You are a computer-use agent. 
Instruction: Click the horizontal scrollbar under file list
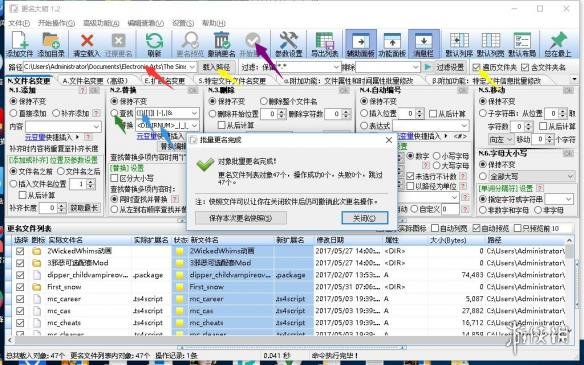[287, 340]
